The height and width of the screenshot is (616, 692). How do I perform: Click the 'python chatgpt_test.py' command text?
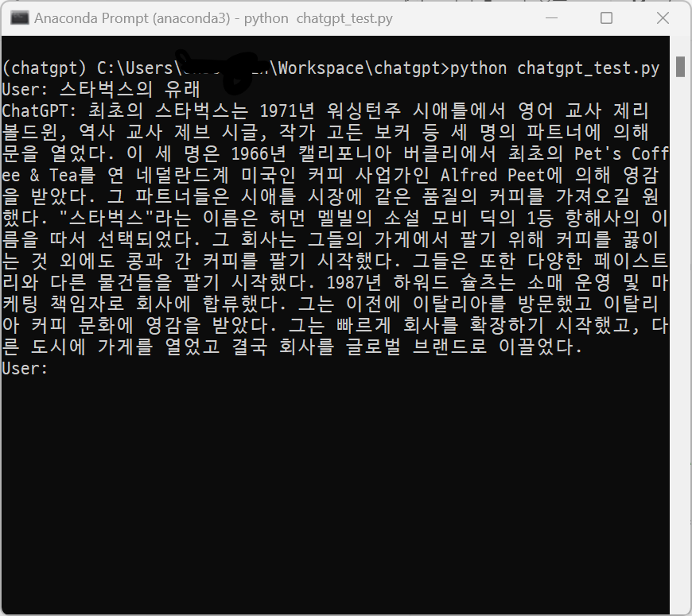click(x=554, y=68)
